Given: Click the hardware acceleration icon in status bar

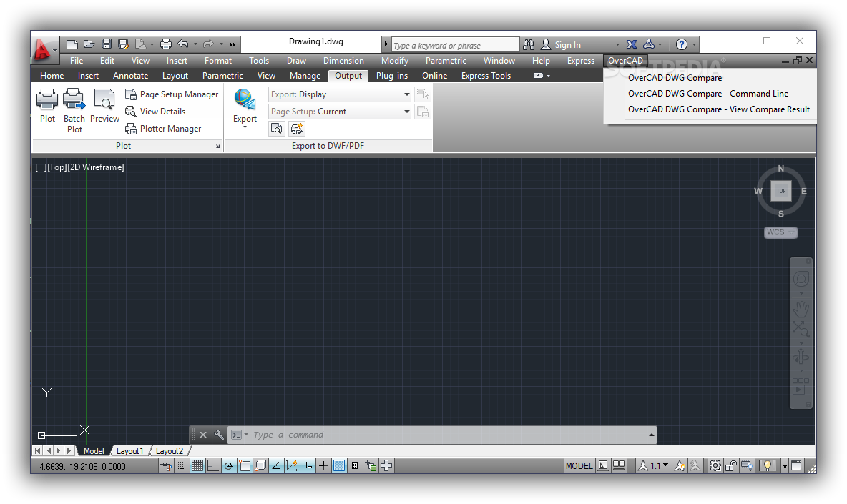Looking at the screenshot, I should [747, 465].
